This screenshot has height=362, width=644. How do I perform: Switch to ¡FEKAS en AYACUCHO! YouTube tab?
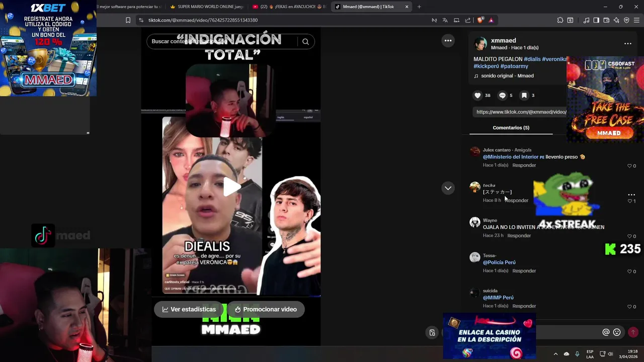289,7
